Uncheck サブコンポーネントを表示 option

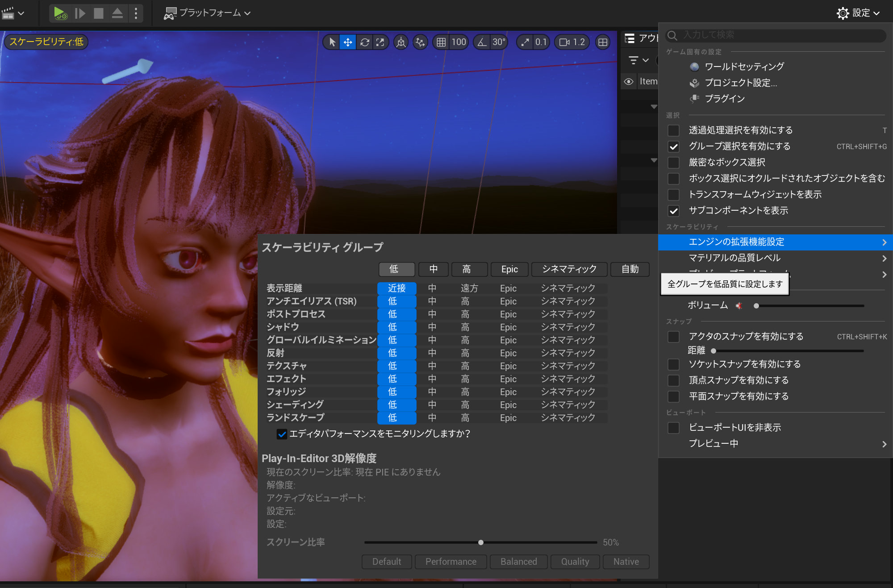click(x=673, y=211)
